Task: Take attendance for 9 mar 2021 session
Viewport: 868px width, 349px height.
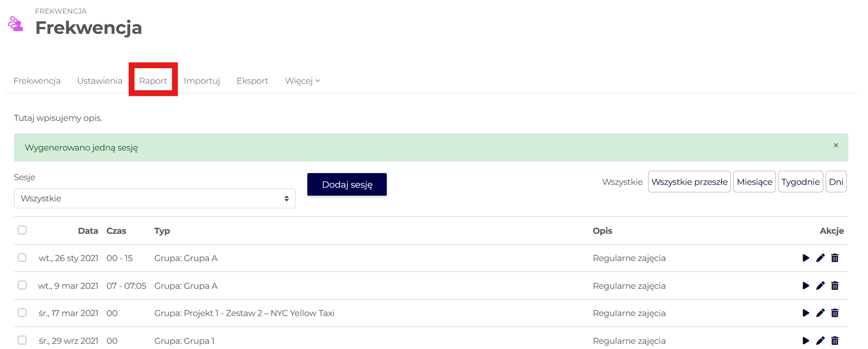Action: 805,286
